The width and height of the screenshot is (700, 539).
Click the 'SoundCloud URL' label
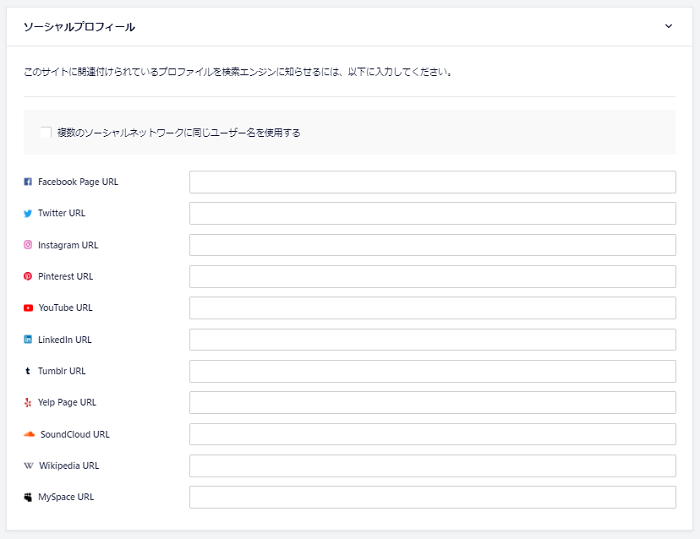point(75,435)
